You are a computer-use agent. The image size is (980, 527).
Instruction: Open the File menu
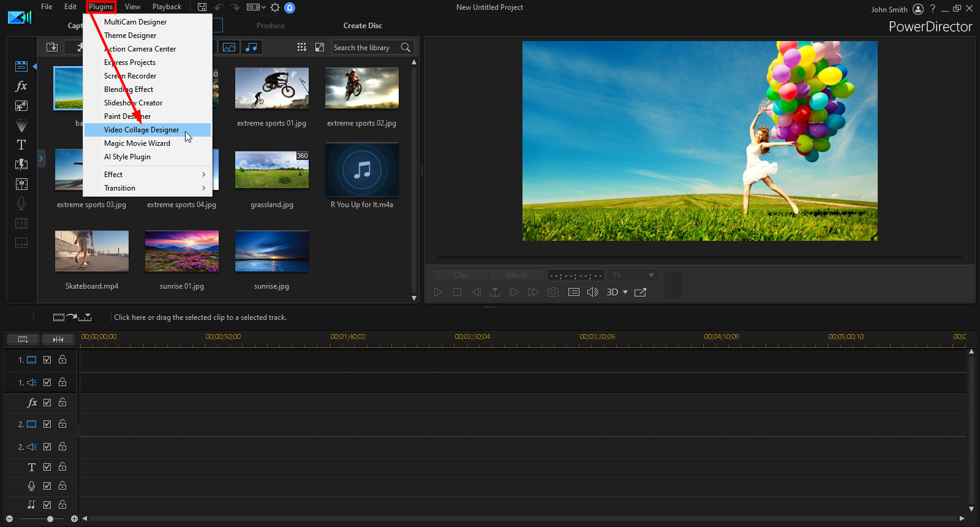pos(47,7)
